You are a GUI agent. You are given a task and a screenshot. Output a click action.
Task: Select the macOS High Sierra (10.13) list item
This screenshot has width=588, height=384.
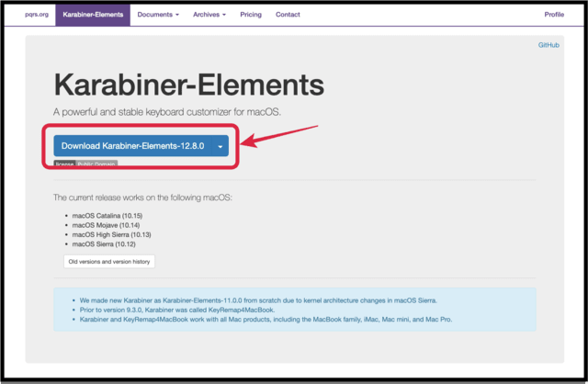coord(111,234)
